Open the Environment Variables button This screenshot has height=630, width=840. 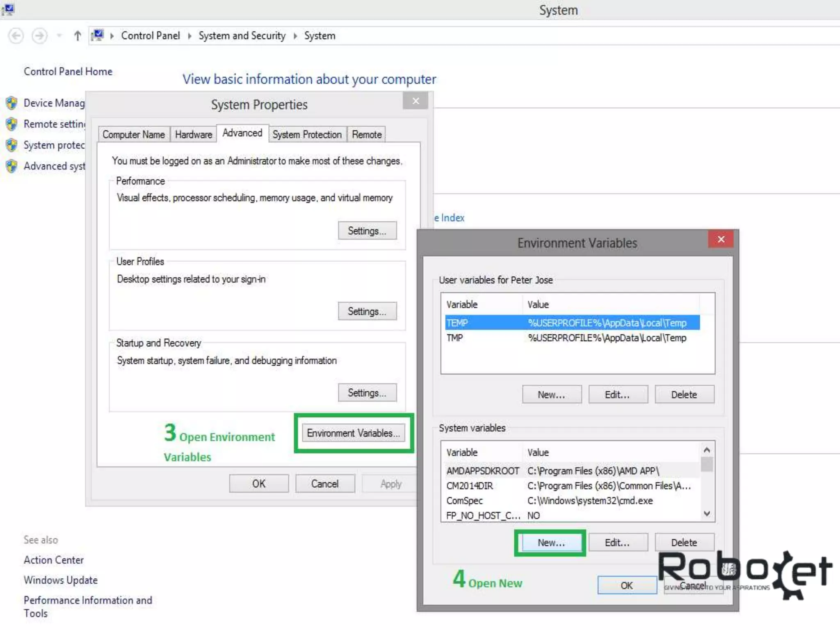(x=353, y=433)
